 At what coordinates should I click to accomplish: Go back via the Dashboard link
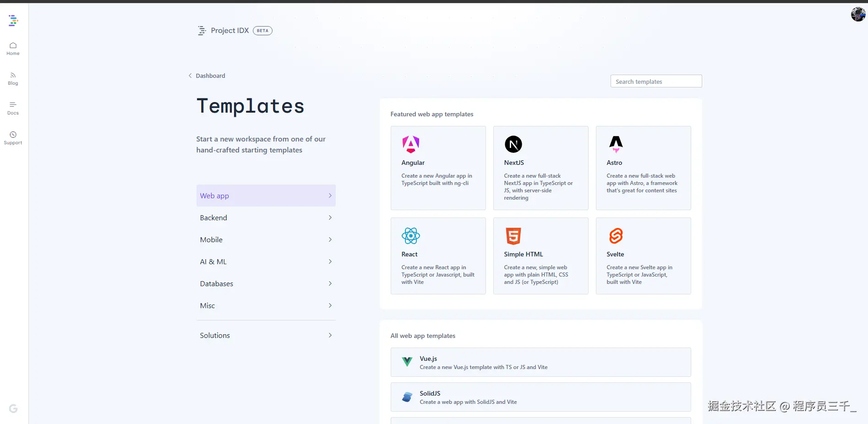(x=210, y=76)
